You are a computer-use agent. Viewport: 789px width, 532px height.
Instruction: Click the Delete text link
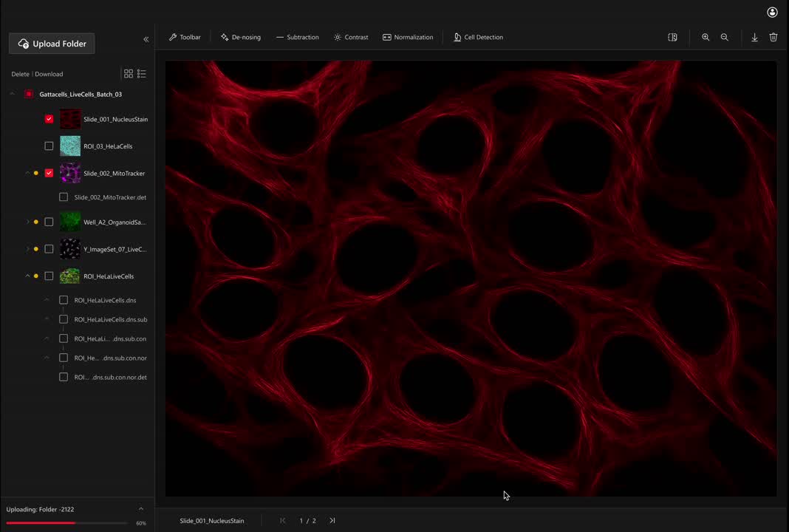(x=20, y=74)
